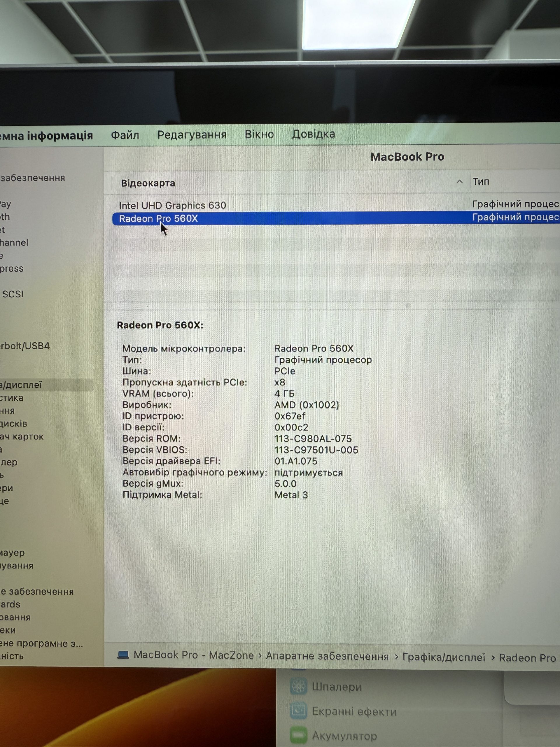Click Radeon Pro in the path bar
Screen dimensions: 560x747
tap(527, 658)
